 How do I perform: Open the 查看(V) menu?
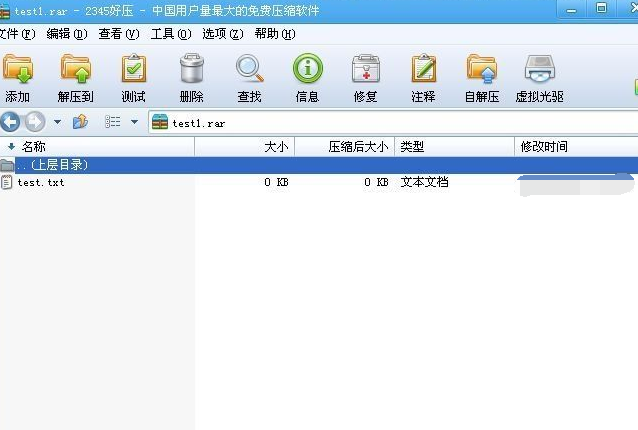click(119, 34)
